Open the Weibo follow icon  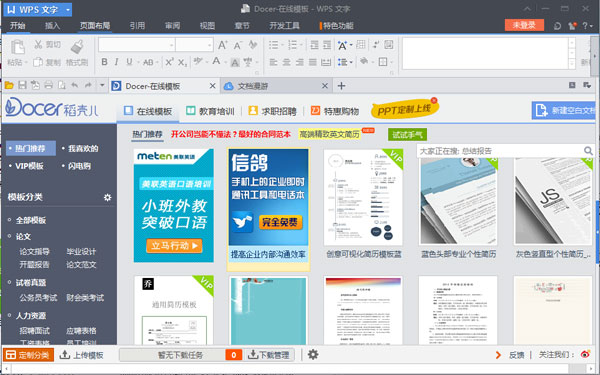[x=585, y=355]
